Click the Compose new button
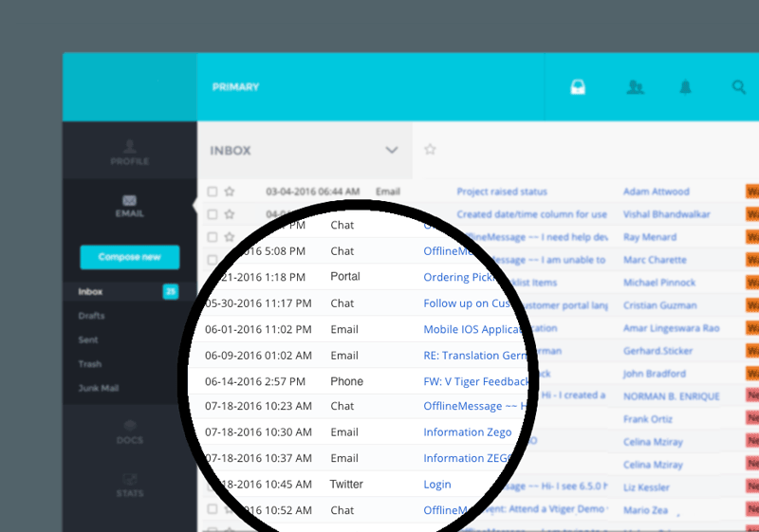This screenshot has height=532, width=759. point(129,257)
